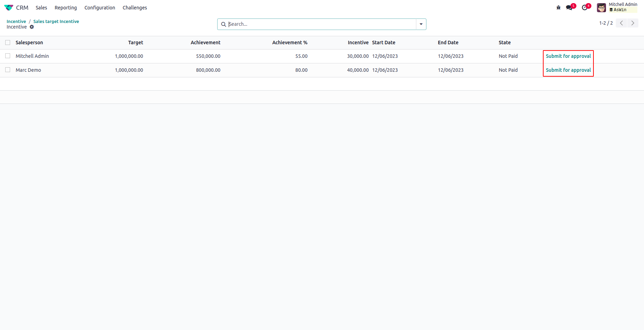Click the 30,000.00 incentive cell
Viewport: 644px width, 330px height.
pyautogui.click(x=358, y=56)
